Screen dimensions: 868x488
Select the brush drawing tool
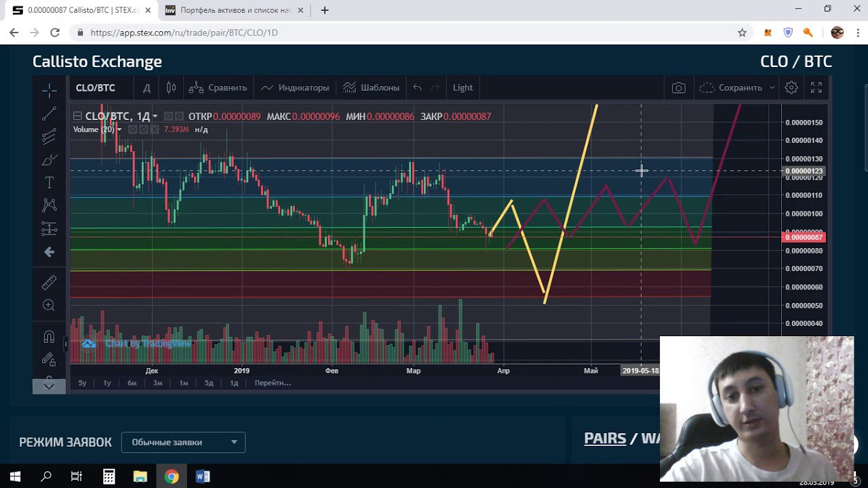click(x=49, y=160)
